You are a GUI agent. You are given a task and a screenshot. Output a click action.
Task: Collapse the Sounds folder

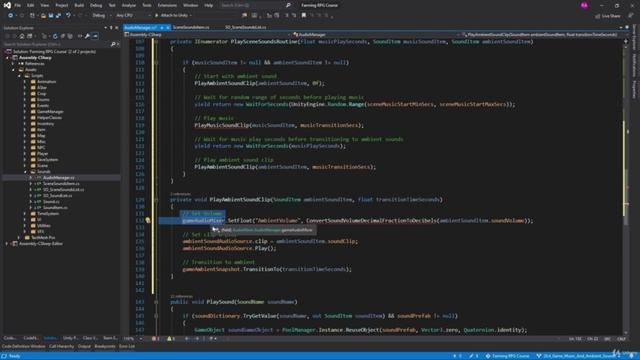click(x=24, y=172)
